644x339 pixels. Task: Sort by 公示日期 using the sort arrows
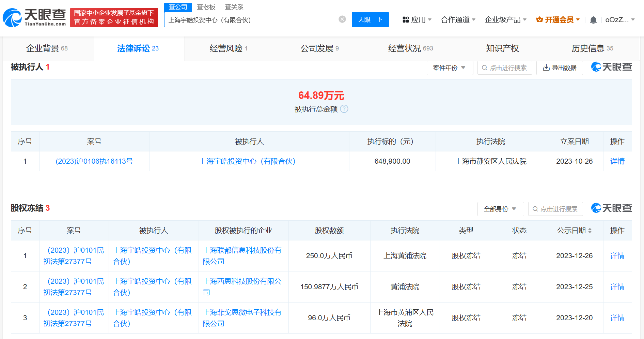(590, 231)
